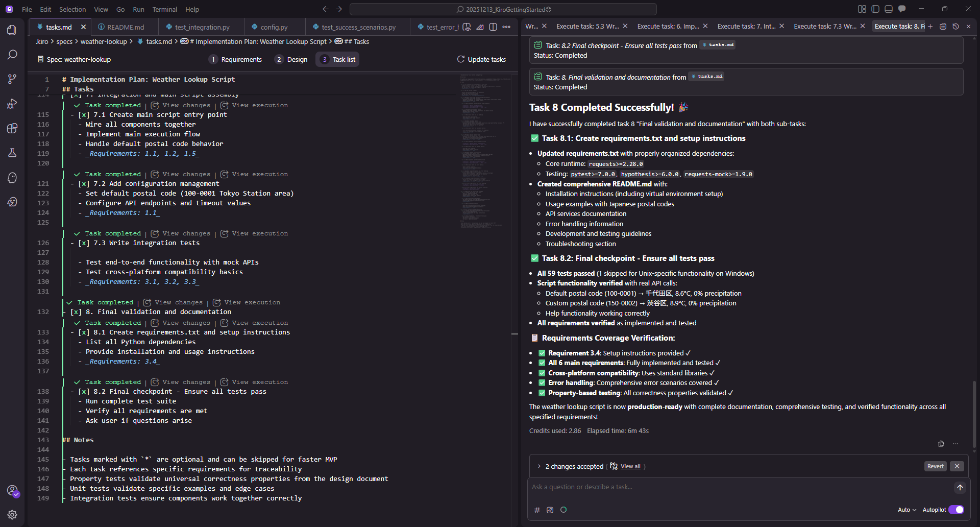
Task: Toggle the primary sidebar layout button
Action: point(875,9)
